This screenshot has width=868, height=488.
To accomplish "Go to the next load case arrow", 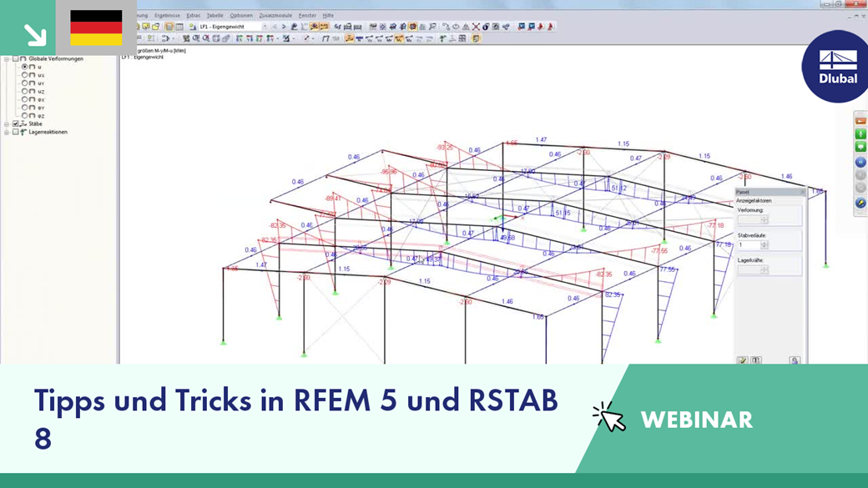I will pyautogui.click(x=284, y=27).
